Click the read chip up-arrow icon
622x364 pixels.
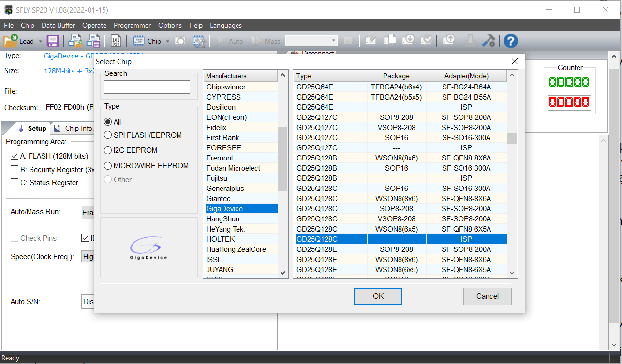click(x=448, y=41)
